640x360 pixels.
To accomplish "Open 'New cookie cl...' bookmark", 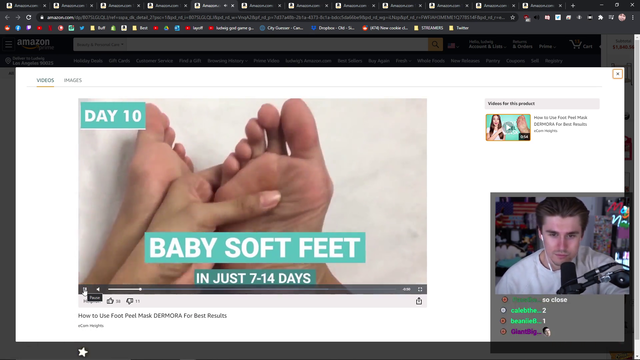I will [x=385, y=28].
